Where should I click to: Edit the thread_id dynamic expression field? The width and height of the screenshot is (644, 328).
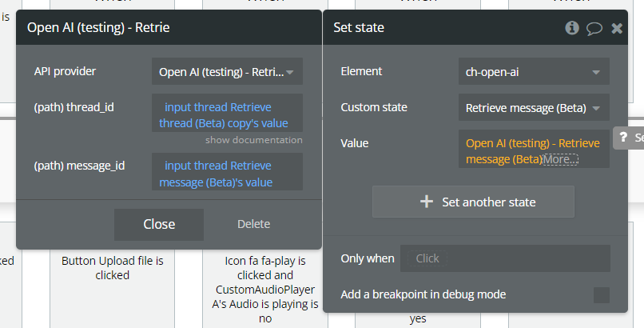coord(227,115)
